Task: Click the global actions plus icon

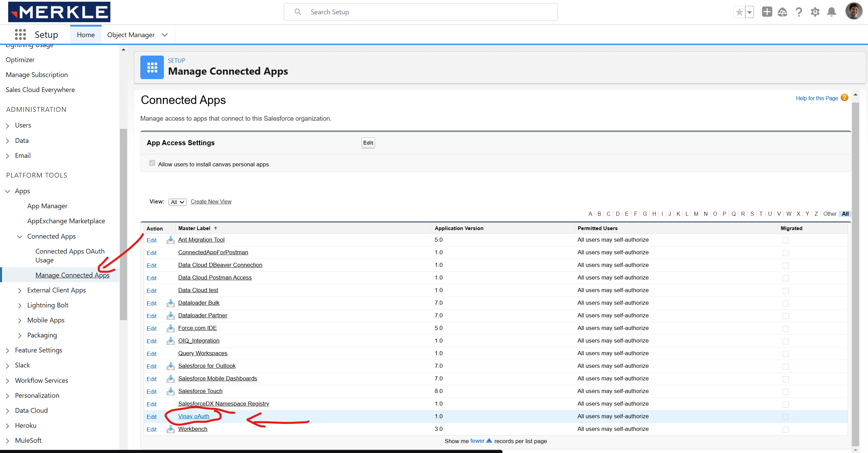Action: click(x=767, y=12)
